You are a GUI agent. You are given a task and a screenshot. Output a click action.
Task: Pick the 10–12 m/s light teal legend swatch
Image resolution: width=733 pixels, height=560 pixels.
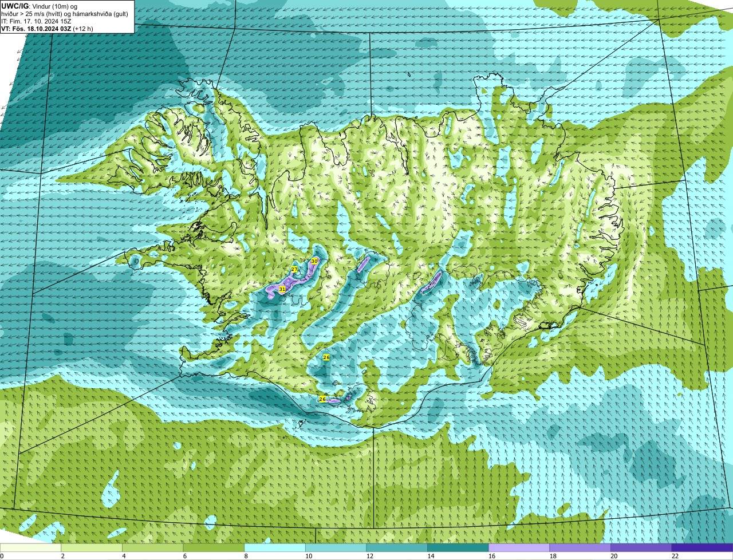336,547
